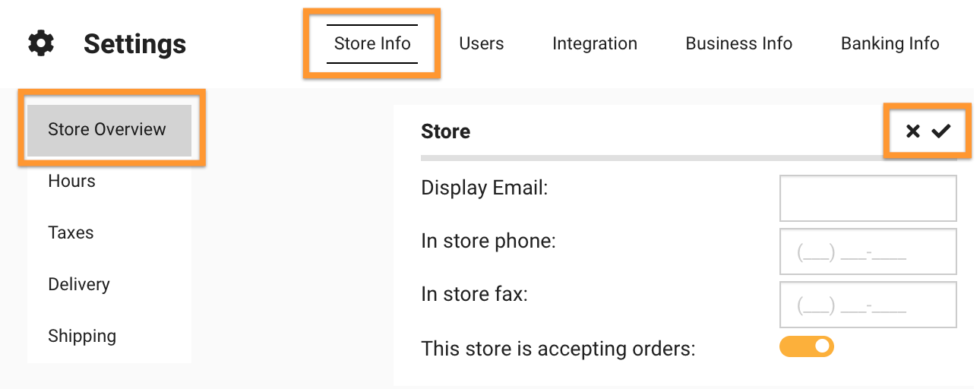Cancel store edits with the X icon
The width and height of the screenshot is (980, 389).
point(913,131)
